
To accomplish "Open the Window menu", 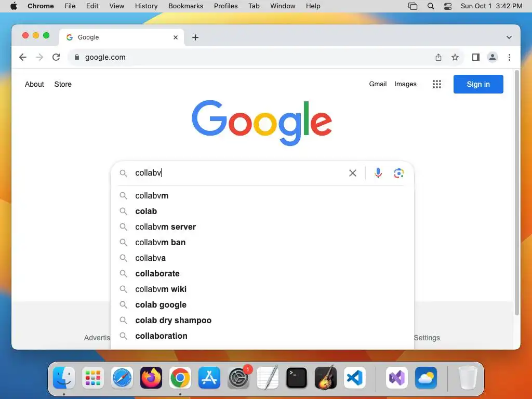I will 283,6.
